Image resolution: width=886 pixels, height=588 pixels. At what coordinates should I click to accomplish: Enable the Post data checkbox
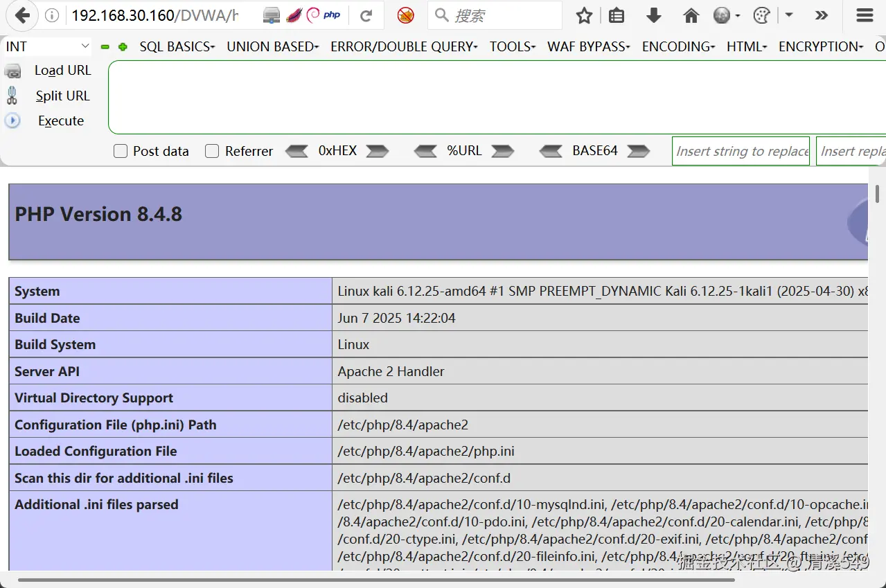click(121, 151)
